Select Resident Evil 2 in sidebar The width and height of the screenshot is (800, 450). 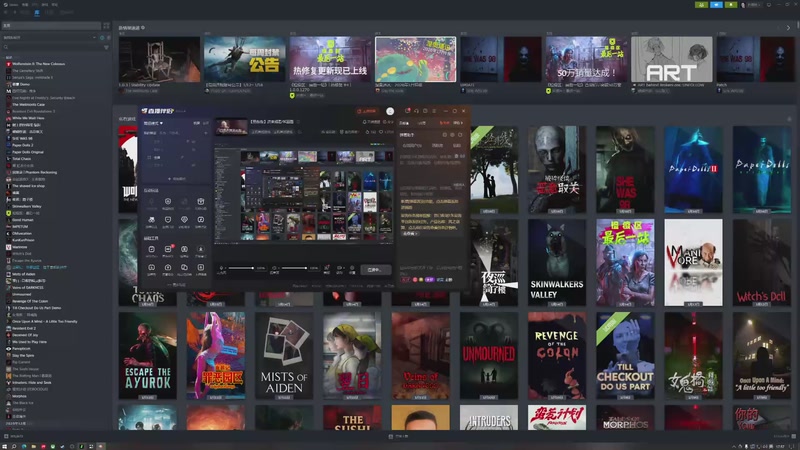(x=23, y=328)
